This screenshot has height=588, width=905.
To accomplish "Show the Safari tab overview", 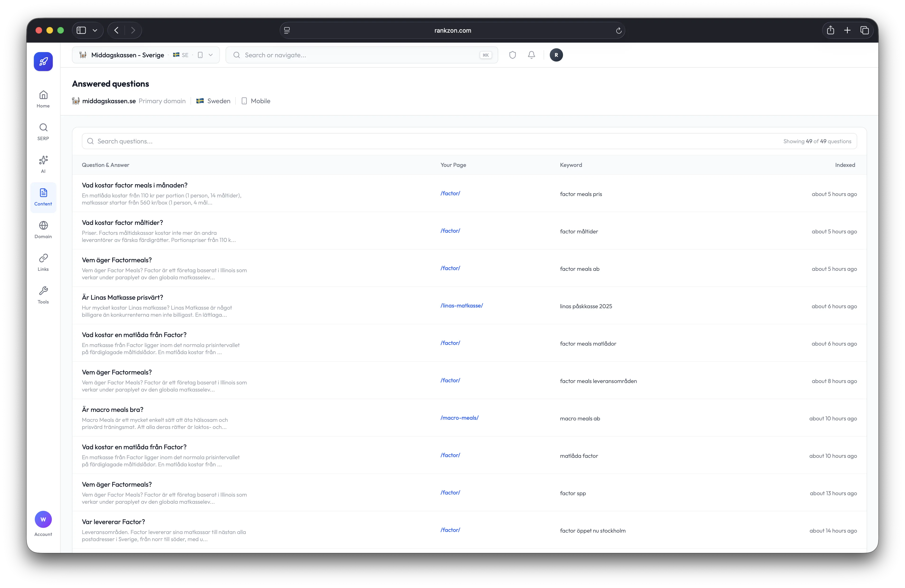I will 864,31.
